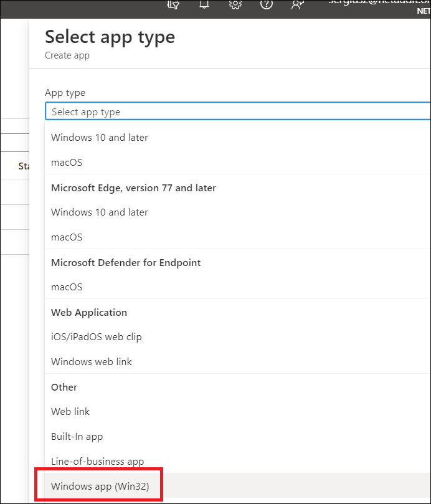Viewport: 431px width, 504px height.
Task: Select Windows web link app type
Action: click(x=92, y=361)
